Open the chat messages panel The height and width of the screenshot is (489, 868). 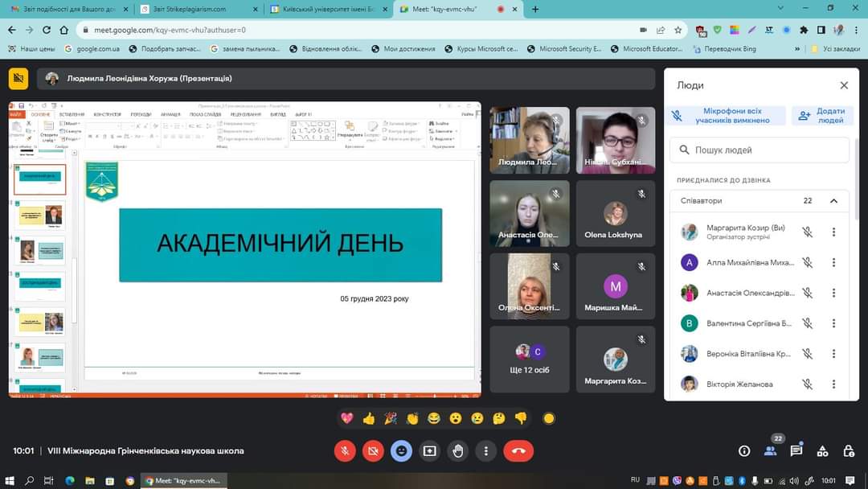click(x=796, y=451)
